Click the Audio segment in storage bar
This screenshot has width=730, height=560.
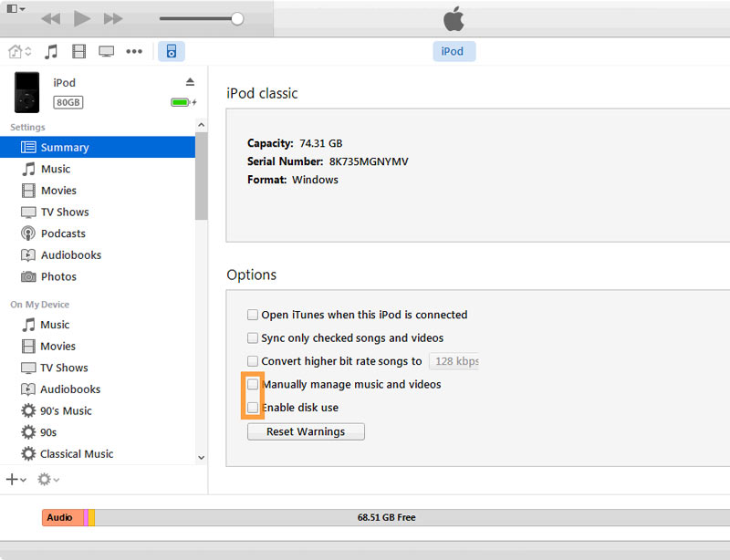[63, 517]
